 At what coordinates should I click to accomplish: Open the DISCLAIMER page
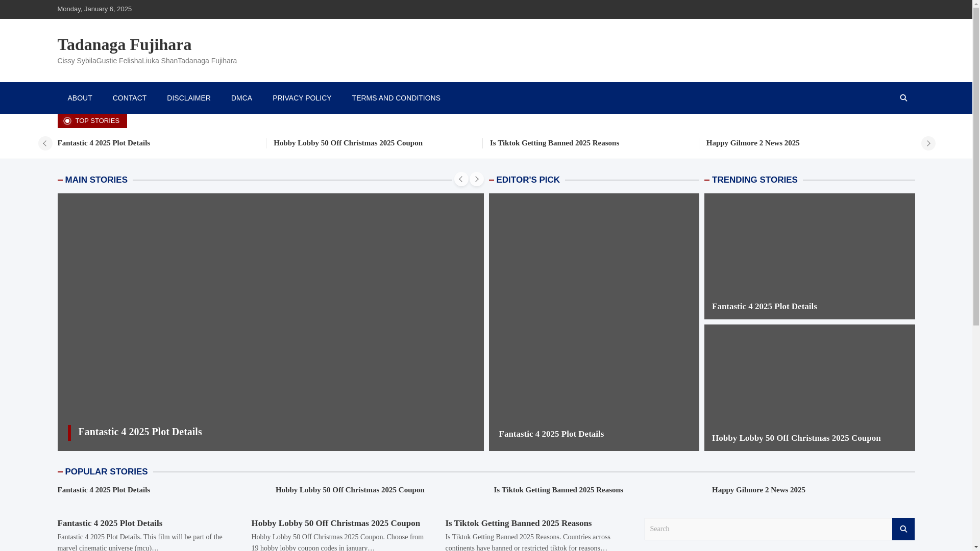pyautogui.click(x=189, y=98)
